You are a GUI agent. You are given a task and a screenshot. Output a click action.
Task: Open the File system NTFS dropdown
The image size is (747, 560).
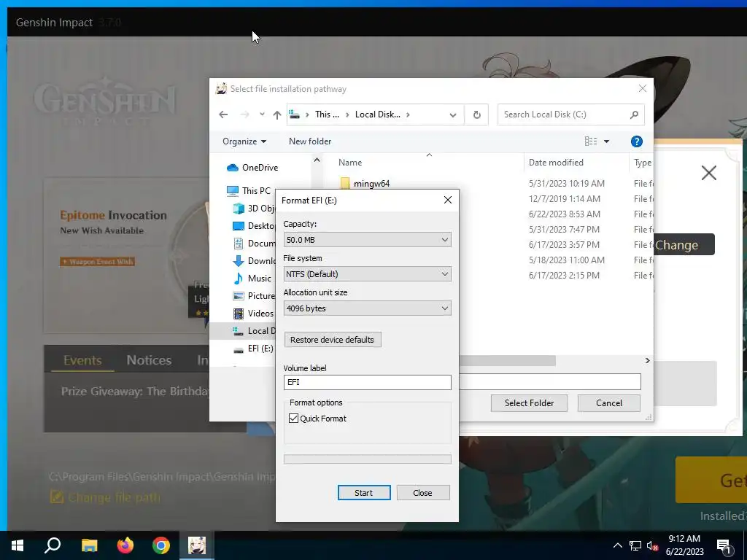[368, 274]
